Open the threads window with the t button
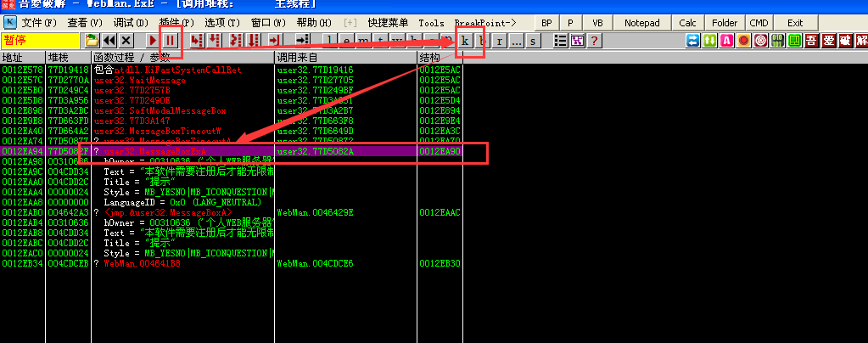Viewport: 868px width, 343px height. [380, 41]
